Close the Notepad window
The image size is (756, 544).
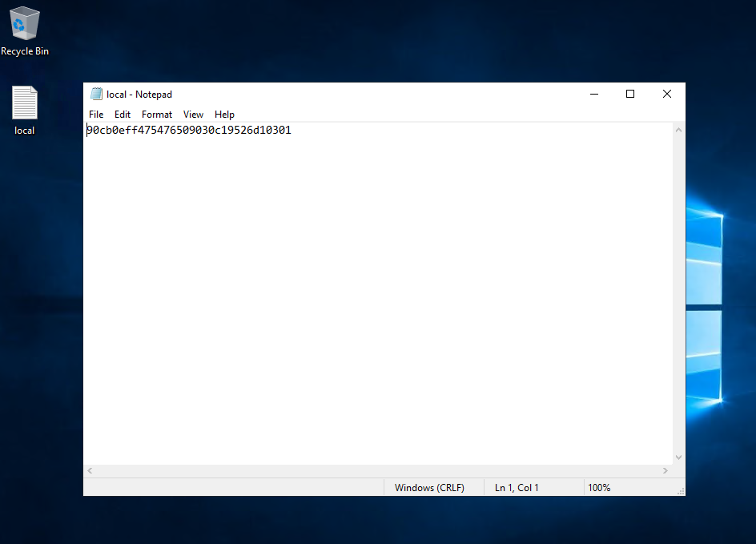[x=667, y=94]
